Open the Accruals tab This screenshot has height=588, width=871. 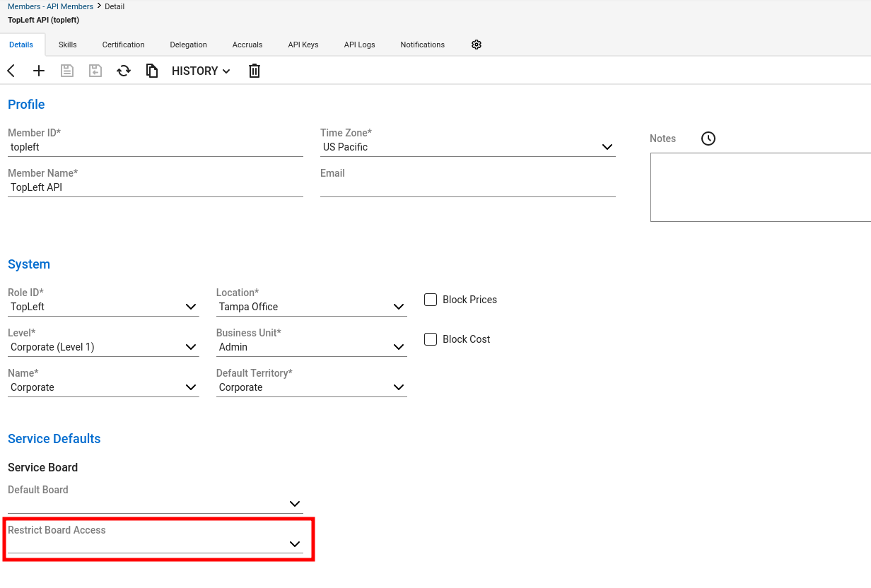(247, 45)
